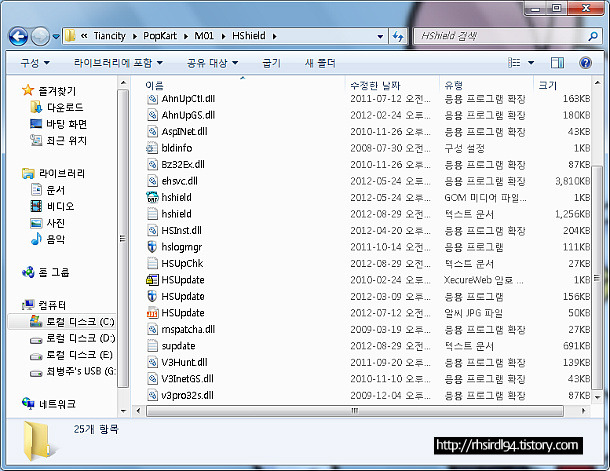Open the view options dropdown arrow
This screenshot has height=471, width=610.
(x=531, y=63)
